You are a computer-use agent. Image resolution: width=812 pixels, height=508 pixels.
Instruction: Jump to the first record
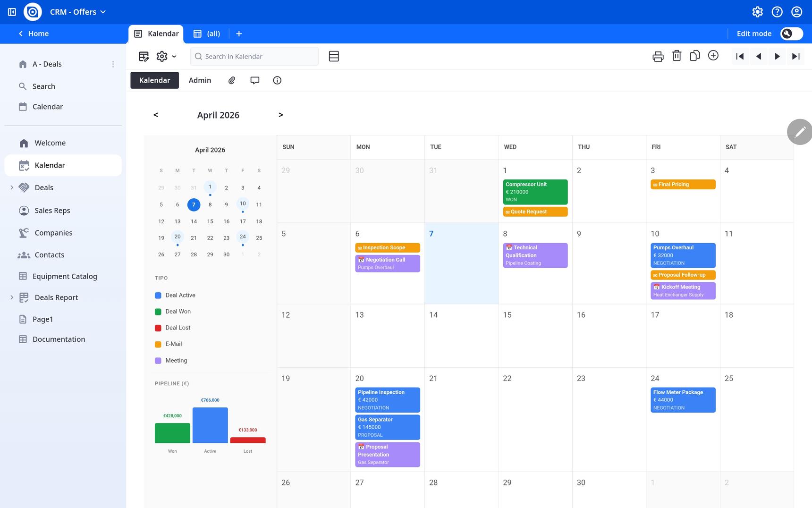click(x=740, y=57)
